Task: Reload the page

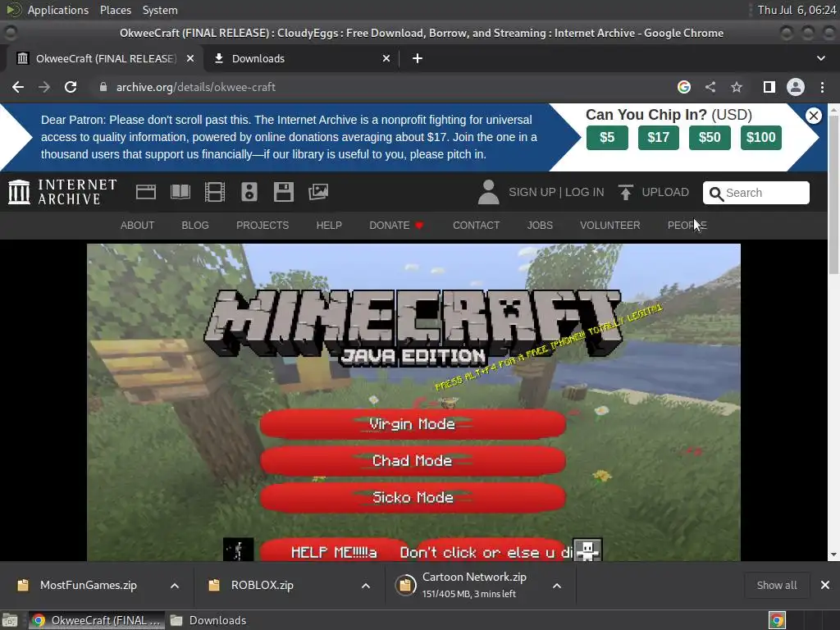Action: click(71, 87)
